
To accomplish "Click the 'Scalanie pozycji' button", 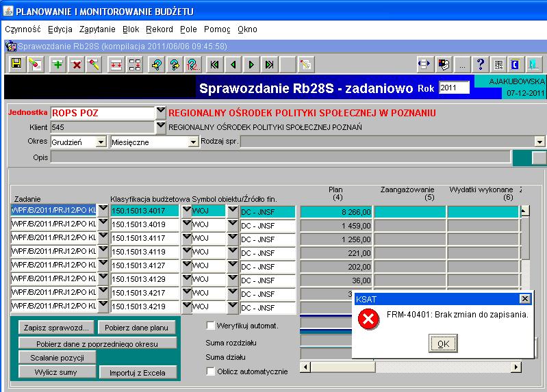I will point(57,358).
